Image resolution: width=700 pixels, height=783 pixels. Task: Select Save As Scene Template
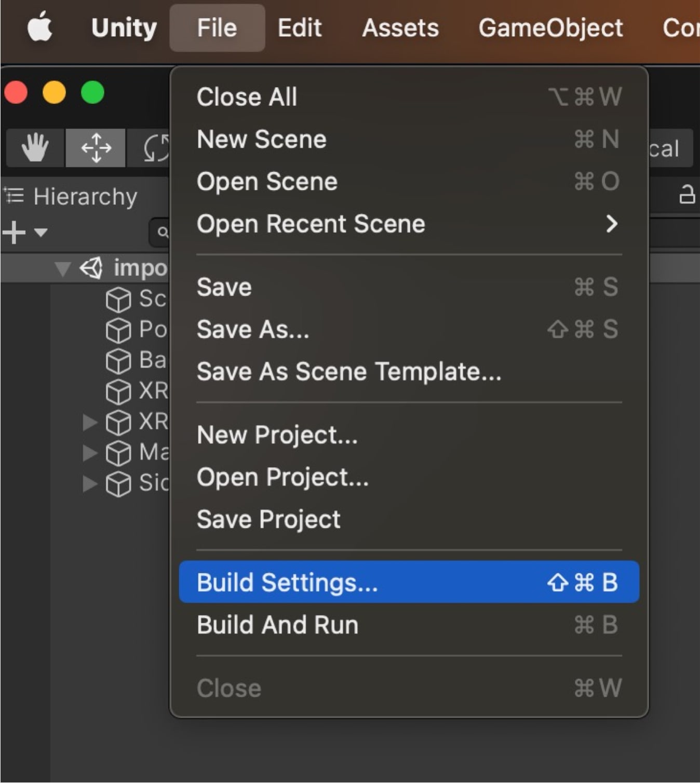(x=348, y=371)
